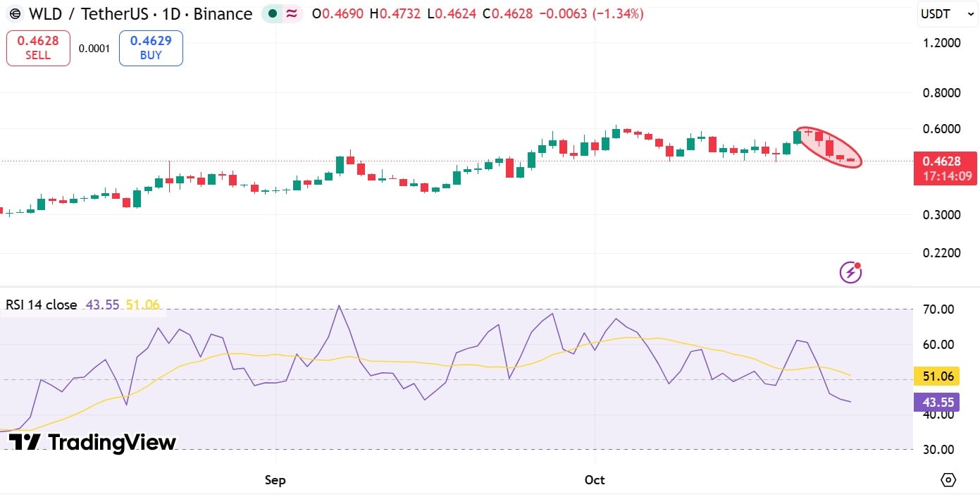980x497 pixels.
Task: Click the red 0.4628 SELL button
Action: (x=38, y=48)
